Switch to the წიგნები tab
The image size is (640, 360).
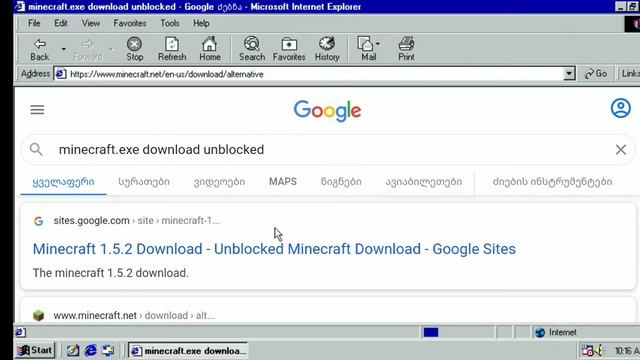tap(341, 182)
